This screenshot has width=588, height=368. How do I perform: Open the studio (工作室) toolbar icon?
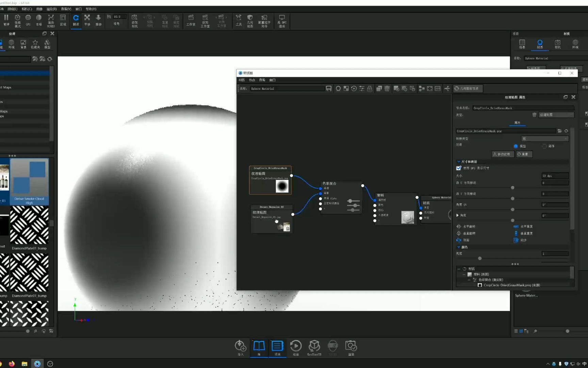tap(191, 20)
